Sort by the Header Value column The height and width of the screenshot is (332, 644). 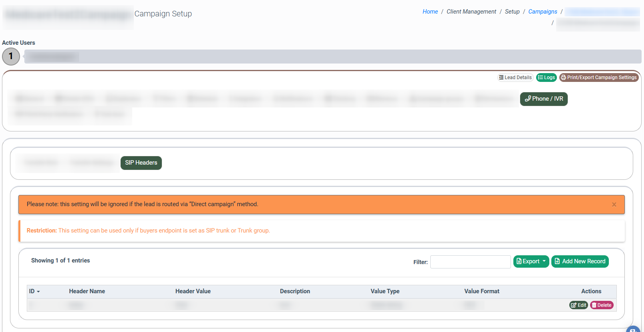tap(193, 291)
